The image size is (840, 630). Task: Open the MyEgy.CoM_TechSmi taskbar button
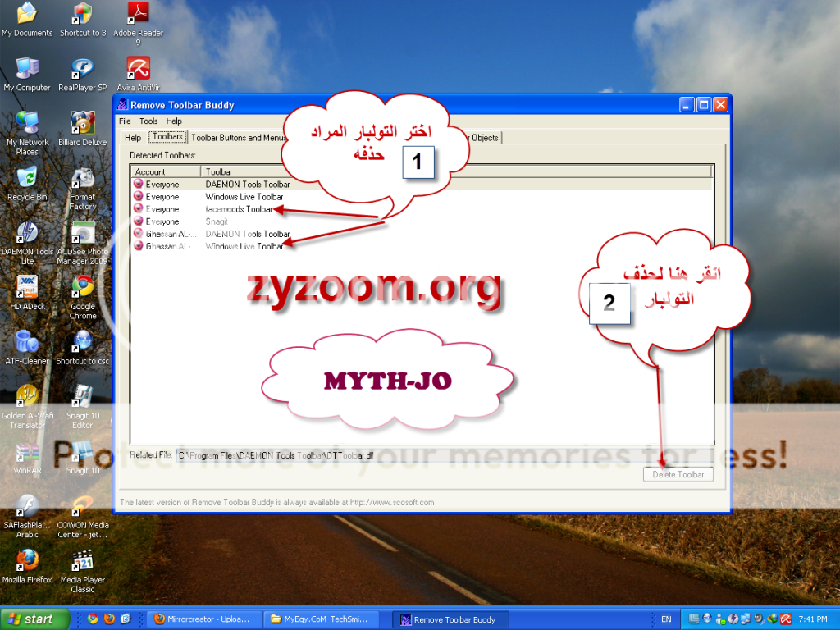pyautogui.click(x=322, y=619)
